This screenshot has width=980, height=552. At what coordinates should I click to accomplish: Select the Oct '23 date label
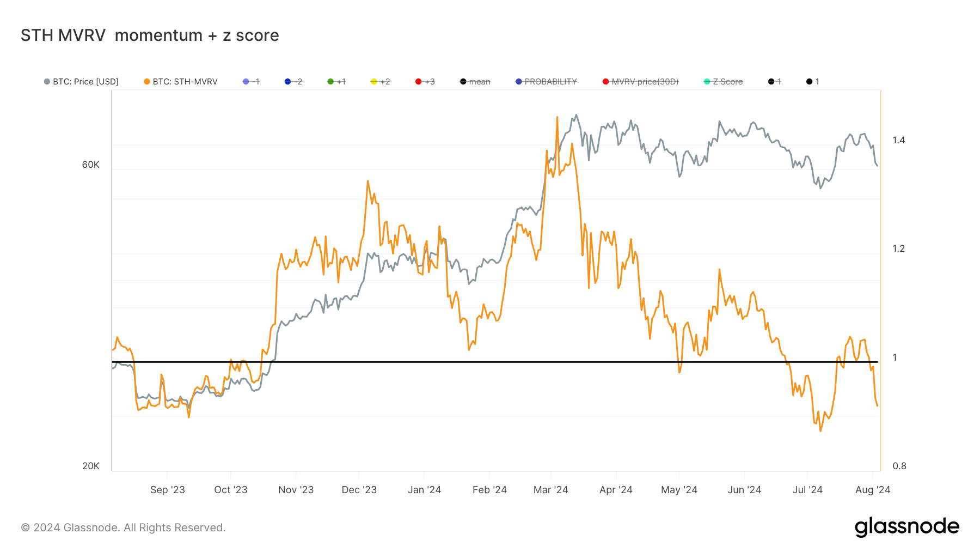(231, 490)
